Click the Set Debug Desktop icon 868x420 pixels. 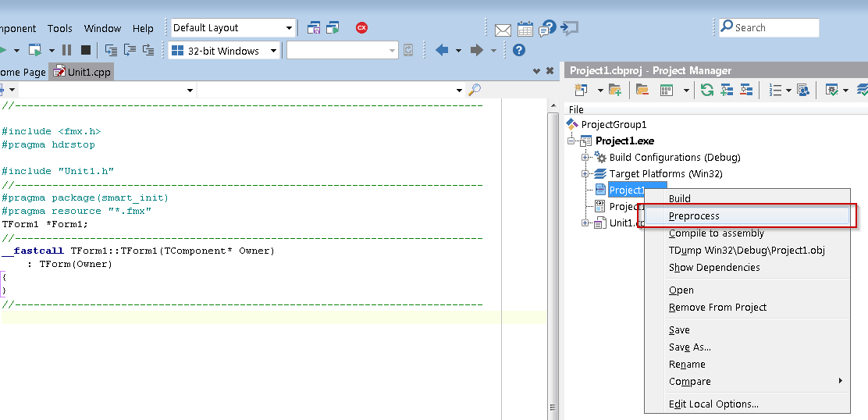333,27
